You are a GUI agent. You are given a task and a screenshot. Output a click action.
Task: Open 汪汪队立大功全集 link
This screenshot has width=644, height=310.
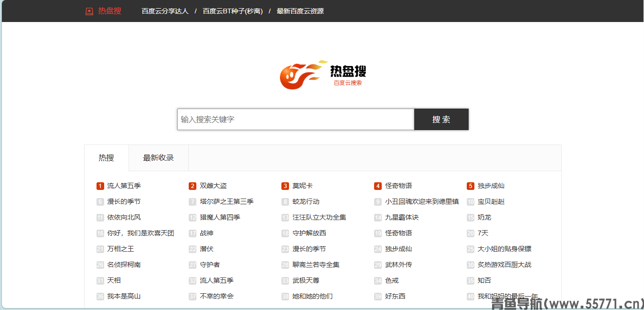319,217
